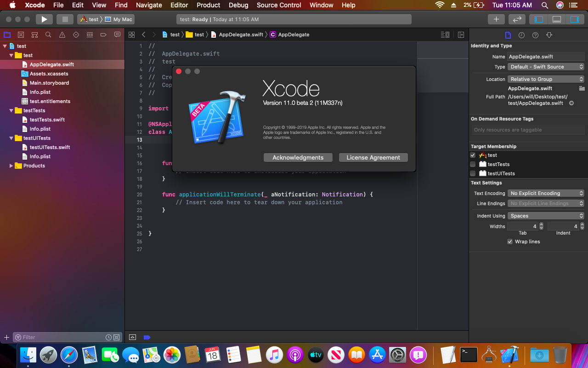Screen dimensions: 588x368
Task: Enable testTests target membership
Action: [x=473, y=164]
